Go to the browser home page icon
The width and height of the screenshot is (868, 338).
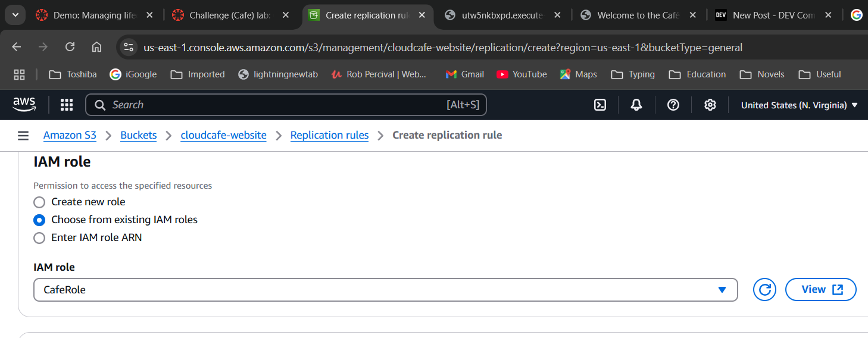pyautogui.click(x=96, y=47)
